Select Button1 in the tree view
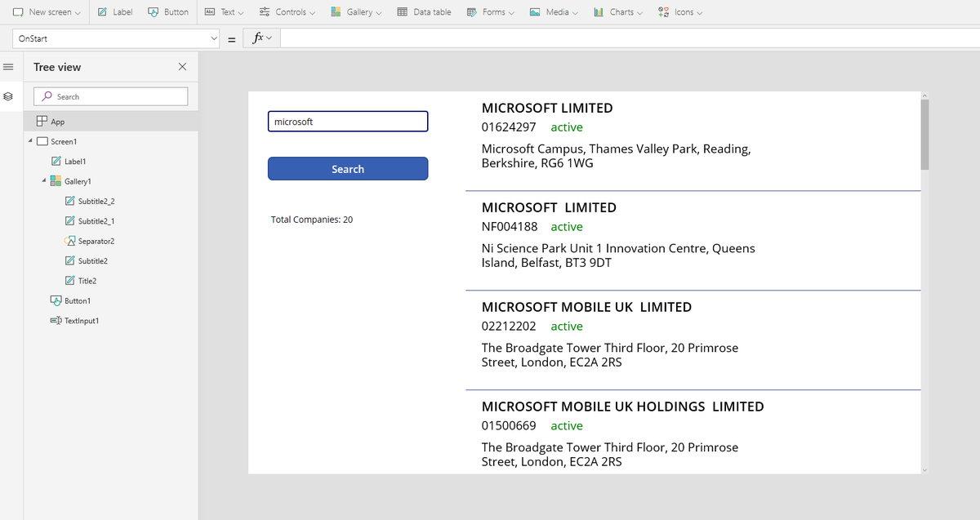Image resolution: width=980 pixels, height=520 pixels. pos(78,301)
